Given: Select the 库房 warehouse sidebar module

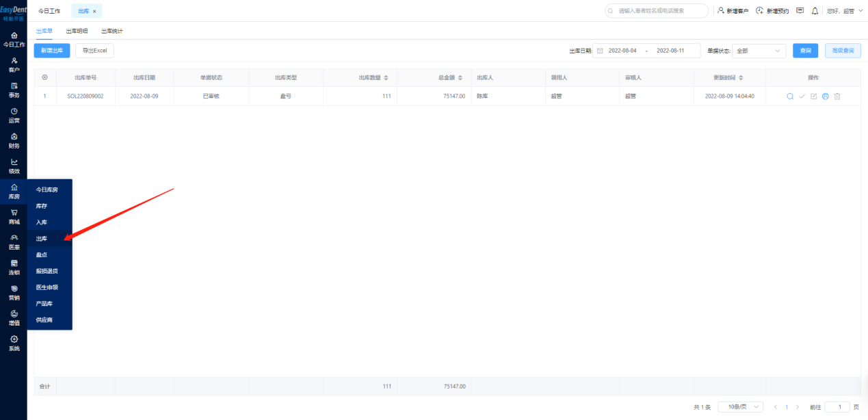Looking at the screenshot, I should [x=14, y=192].
